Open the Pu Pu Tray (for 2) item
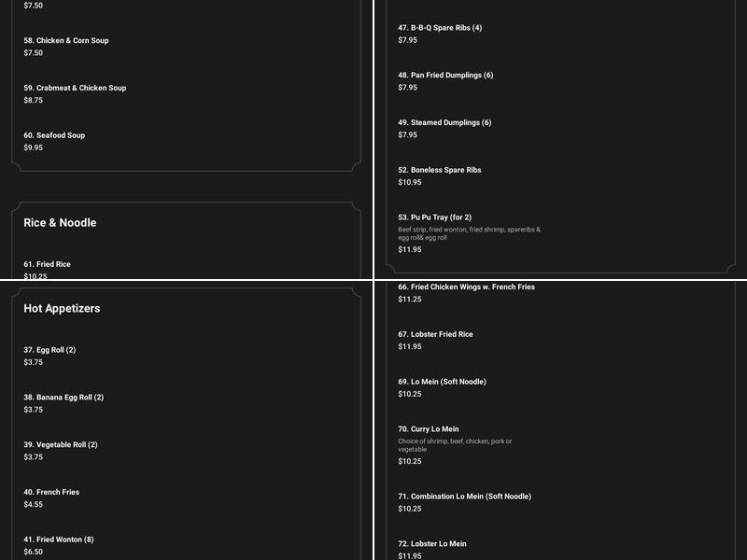The image size is (747, 560). pos(435,217)
